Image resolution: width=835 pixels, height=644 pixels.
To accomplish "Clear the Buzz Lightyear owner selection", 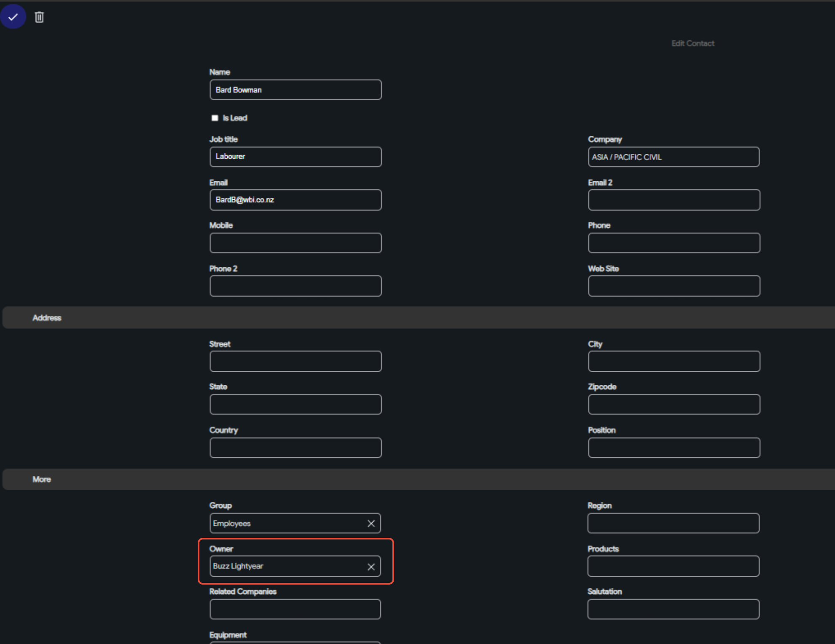I will click(x=371, y=567).
